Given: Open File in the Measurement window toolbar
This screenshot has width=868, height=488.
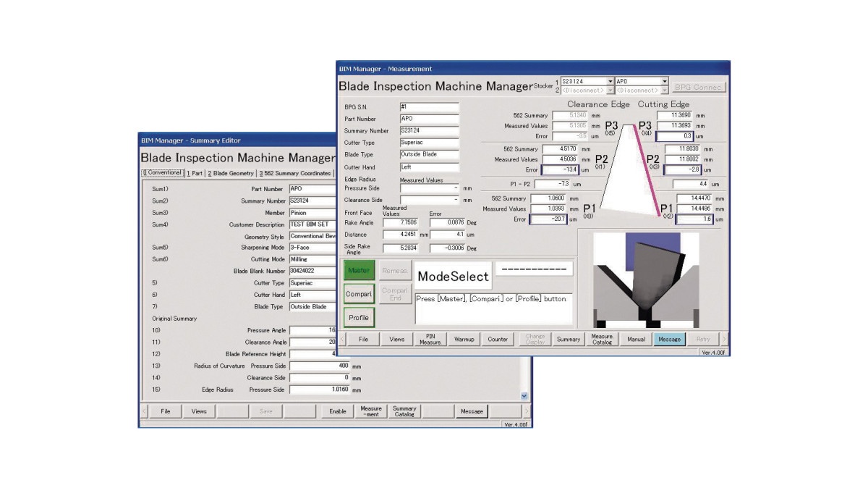Looking at the screenshot, I should pos(364,339).
